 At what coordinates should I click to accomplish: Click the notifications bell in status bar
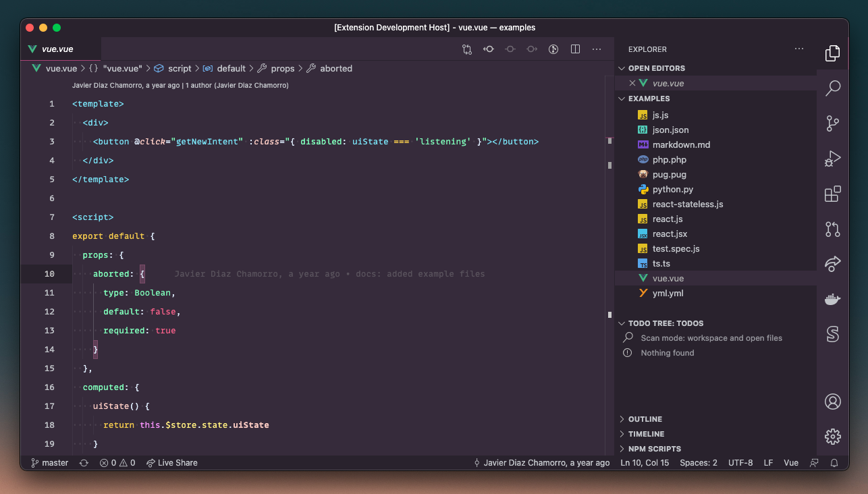pyautogui.click(x=834, y=463)
